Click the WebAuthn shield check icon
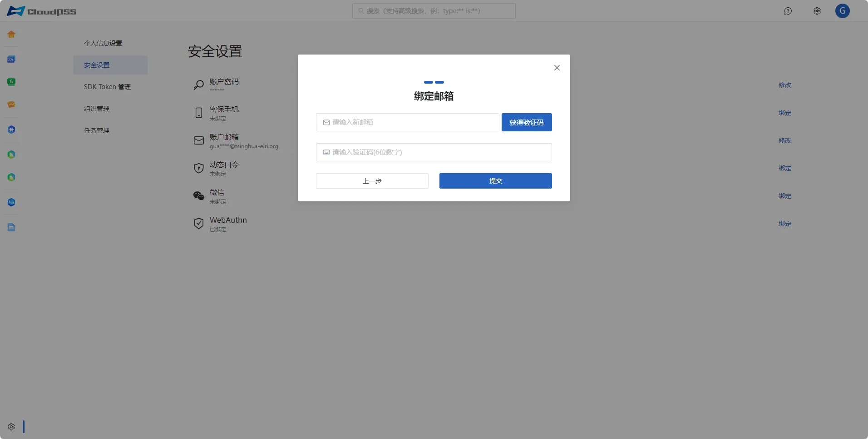 pos(199,224)
